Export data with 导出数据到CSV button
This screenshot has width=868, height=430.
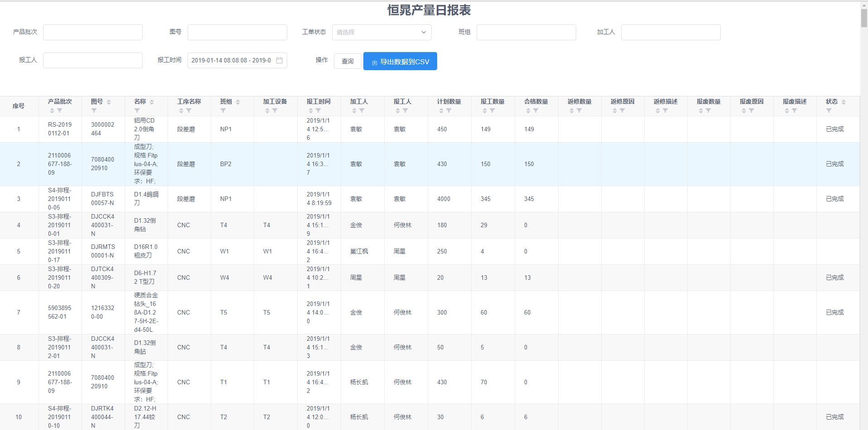click(x=400, y=61)
